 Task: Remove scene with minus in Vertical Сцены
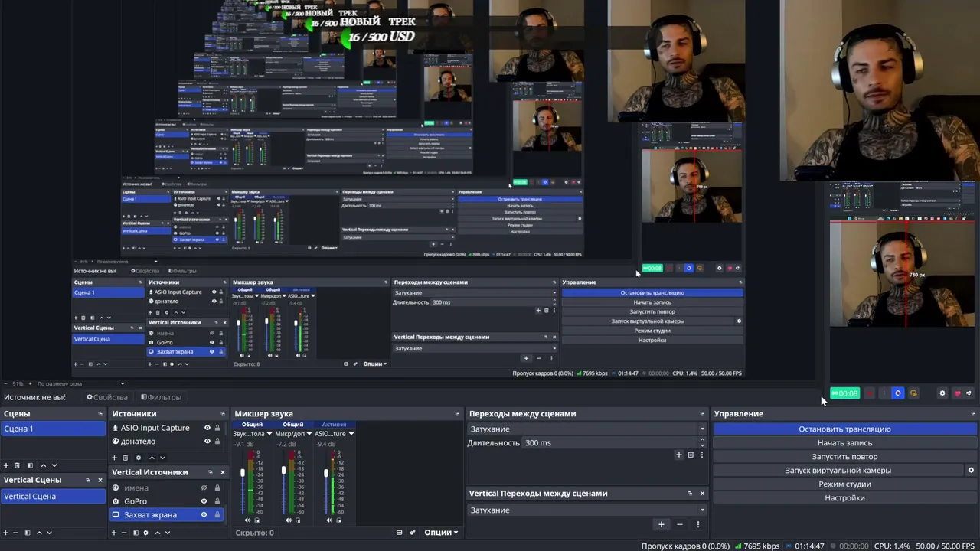(x=15, y=533)
